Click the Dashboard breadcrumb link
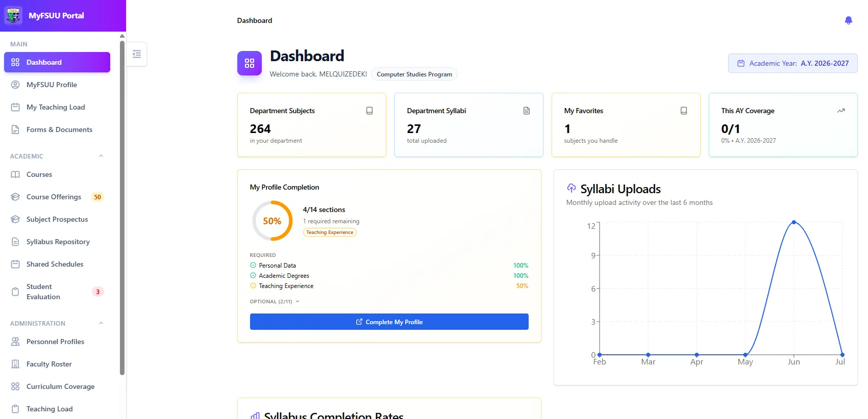Screen dimensions: 868x419 (255, 20)
